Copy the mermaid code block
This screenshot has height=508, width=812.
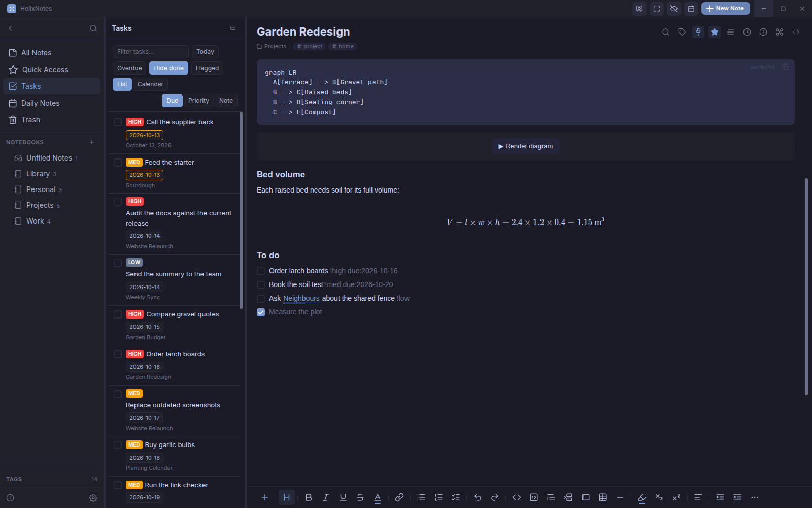(x=785, y=67)
